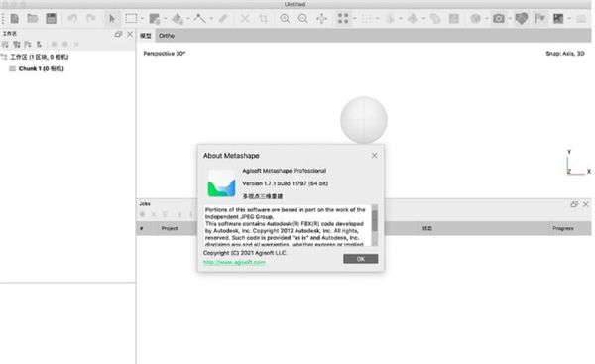Switch to the Ortho tab
Screen dimensions: 595x364
pyautogui.click(x=167, y=36)
